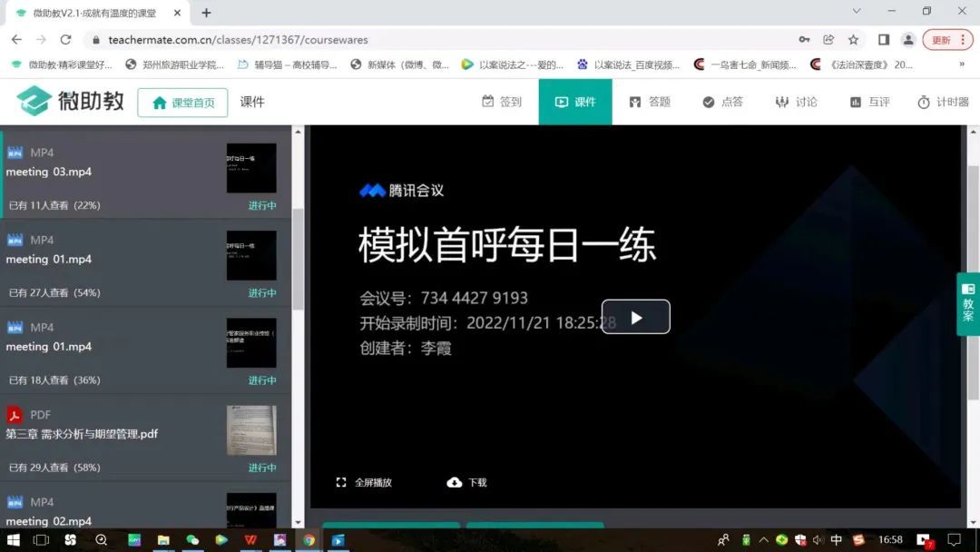This screenshot has height=552, width=980.
Task: Open 以案说法_百度视频 bookmark
Action: (628, 64)
